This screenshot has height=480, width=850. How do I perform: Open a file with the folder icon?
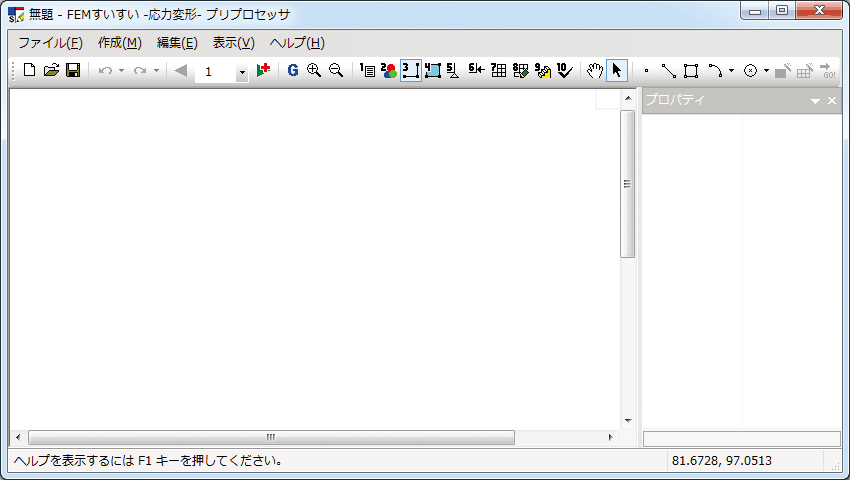(x=51, y=71)
